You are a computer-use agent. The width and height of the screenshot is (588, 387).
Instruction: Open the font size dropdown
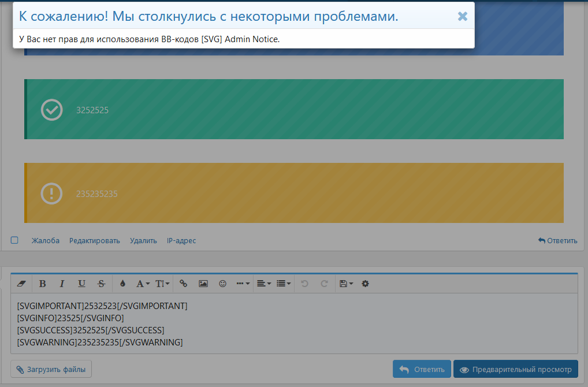161,284
